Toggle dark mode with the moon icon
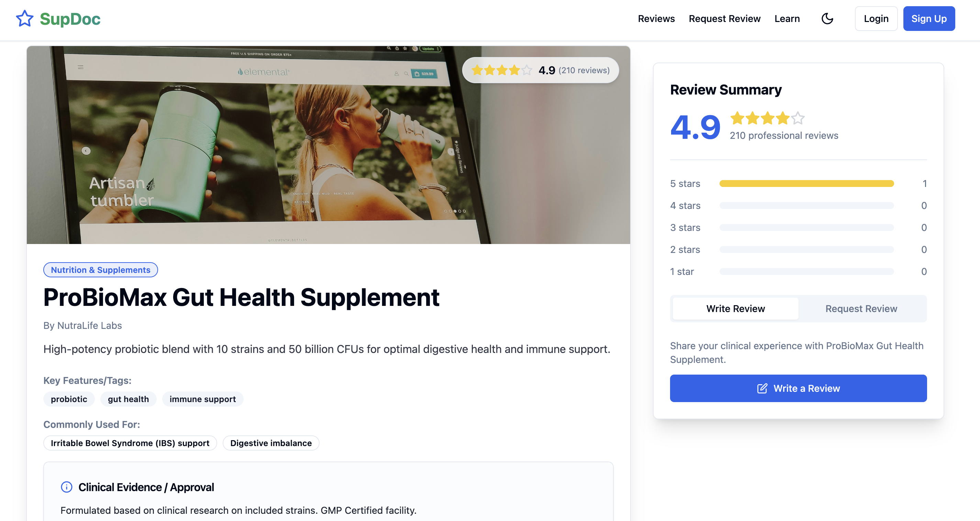Viewport: 980px width, 521px height. point(827,18)
